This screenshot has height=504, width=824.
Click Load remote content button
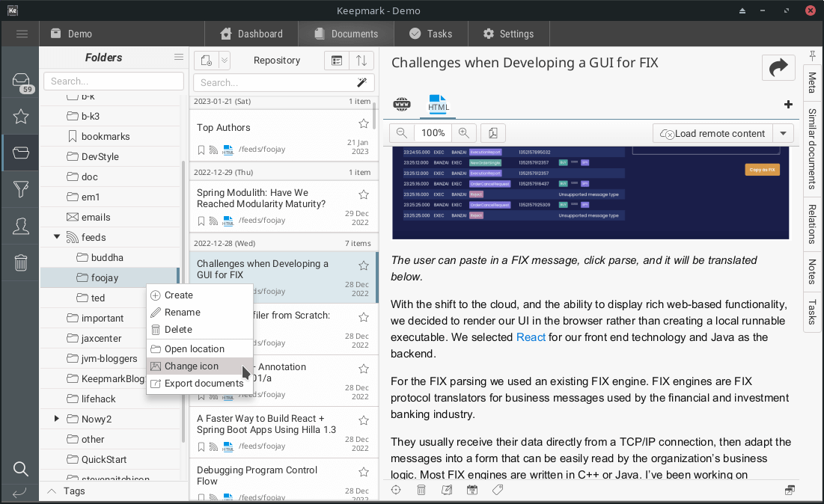click(x=712, y=133)
